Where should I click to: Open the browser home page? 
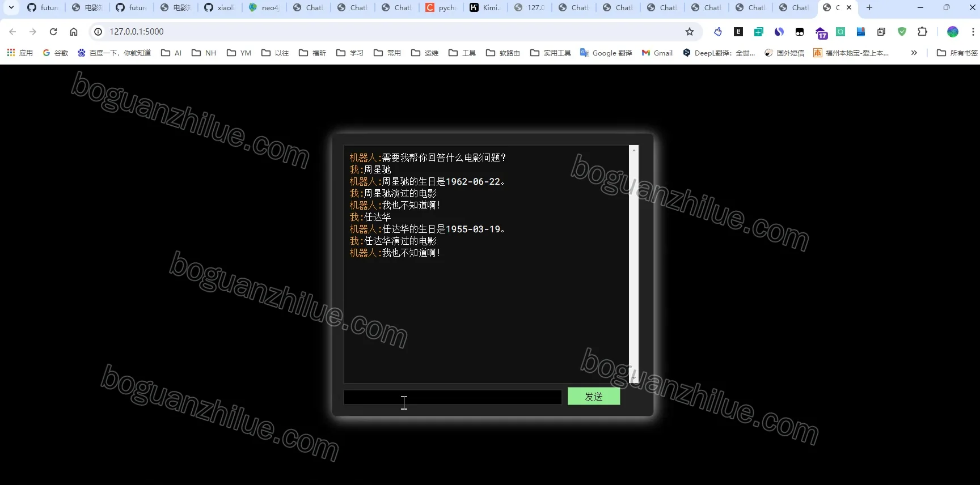(74, 32)
